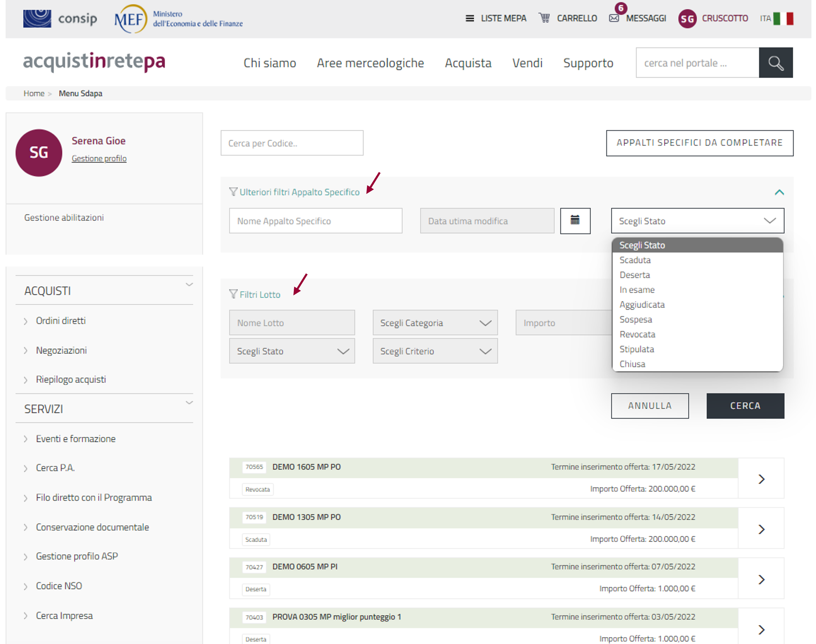Open the Aree merceologiche menu

(370, 63)
